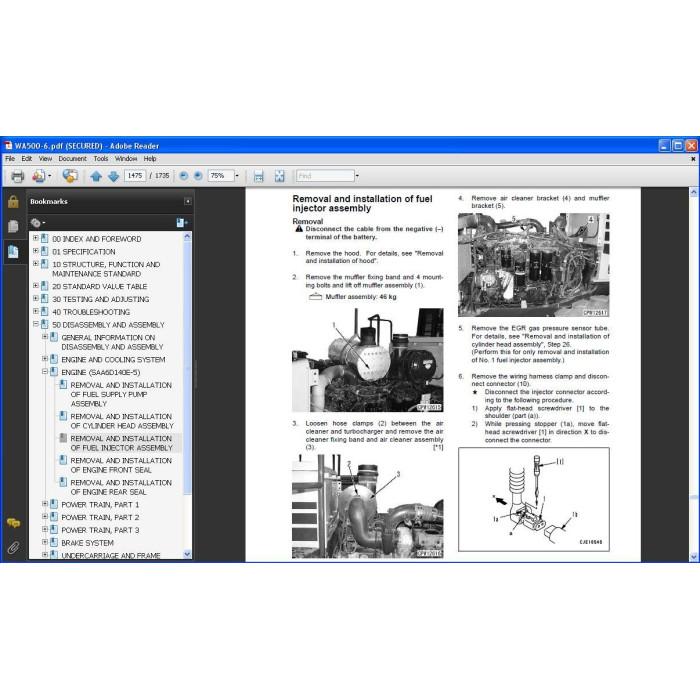This screenshot has width=700, height=700.
Task: Open POWER TRAIN, PART 3 bookmark
Action: (x=100, y=530)
